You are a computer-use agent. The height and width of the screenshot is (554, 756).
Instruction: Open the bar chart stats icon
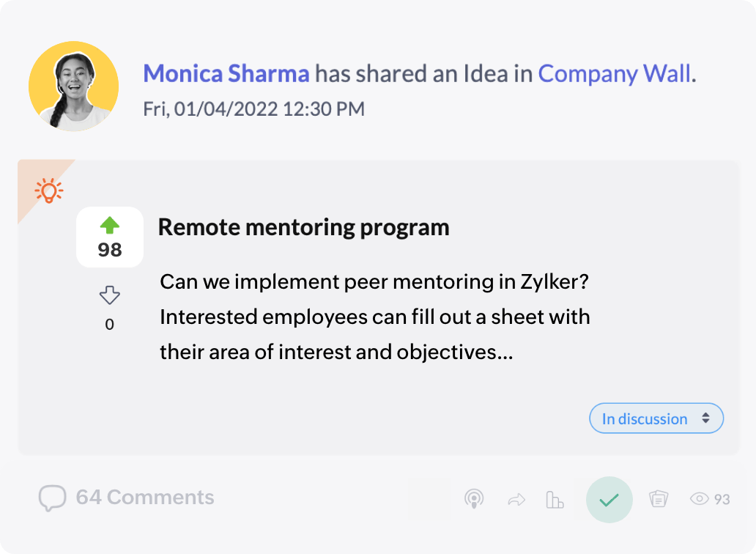point(555,500)
